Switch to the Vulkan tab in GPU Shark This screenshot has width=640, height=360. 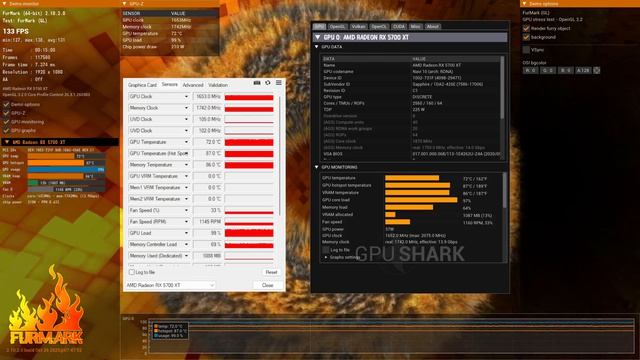tap(358, 27)
